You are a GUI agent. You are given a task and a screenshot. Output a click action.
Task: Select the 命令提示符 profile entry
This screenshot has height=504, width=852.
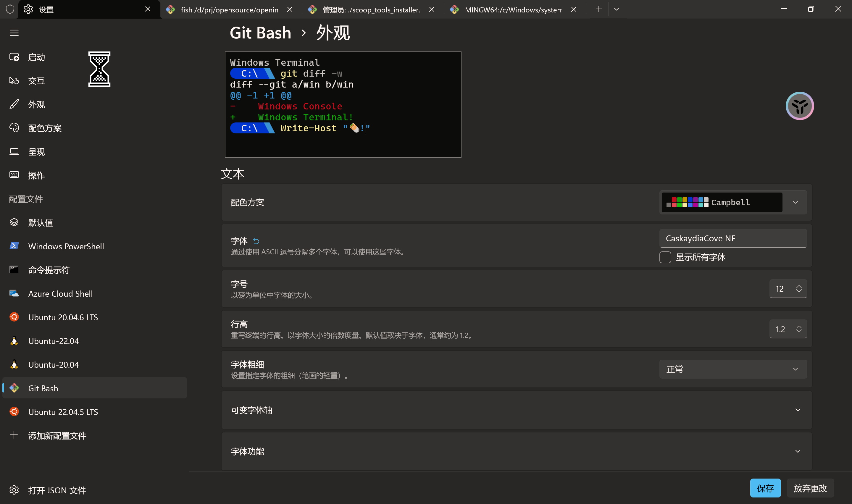click(x=95, y=270)
